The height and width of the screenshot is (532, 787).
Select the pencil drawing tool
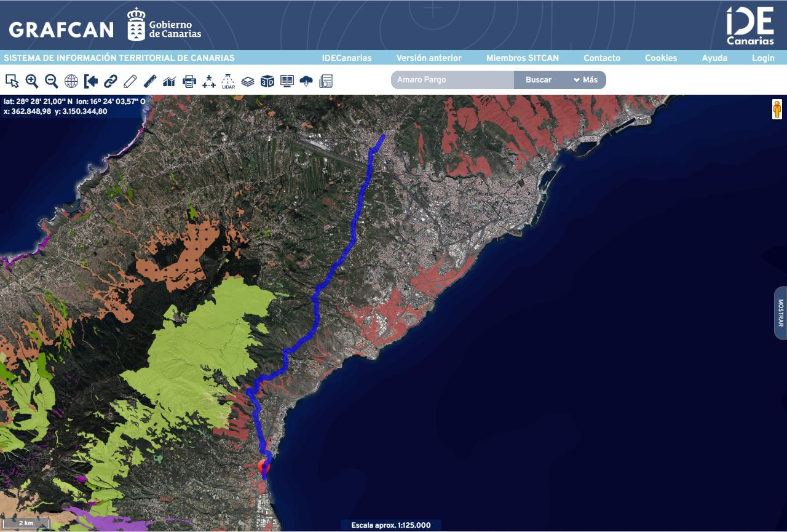(x=130, y=81)
